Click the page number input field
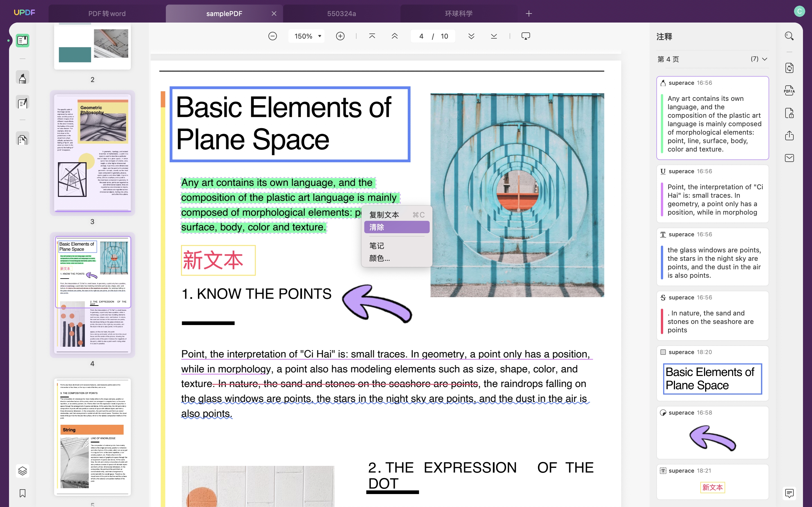The height and width of the screenshot is (507, 812). click(421, 36)
